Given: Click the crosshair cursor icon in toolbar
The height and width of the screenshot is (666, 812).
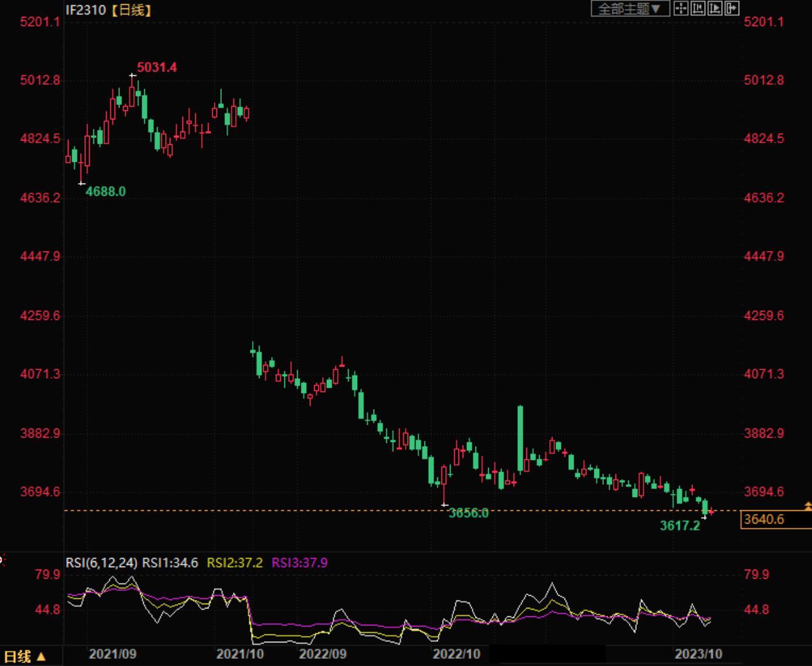Looking at the screenshot, I should coord(680,8).
